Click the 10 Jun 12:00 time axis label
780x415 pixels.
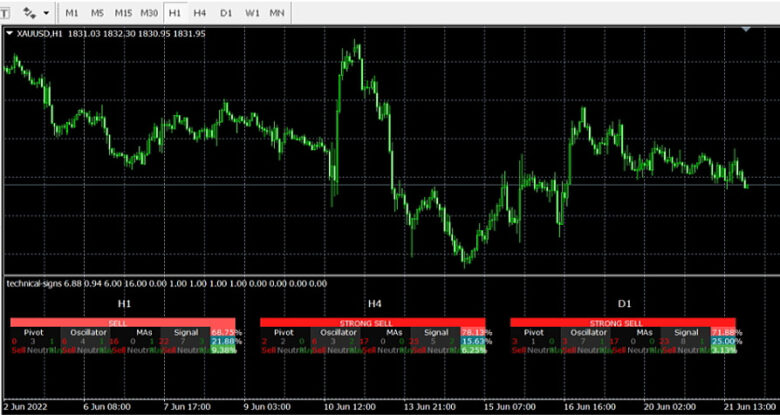(352, 407)
